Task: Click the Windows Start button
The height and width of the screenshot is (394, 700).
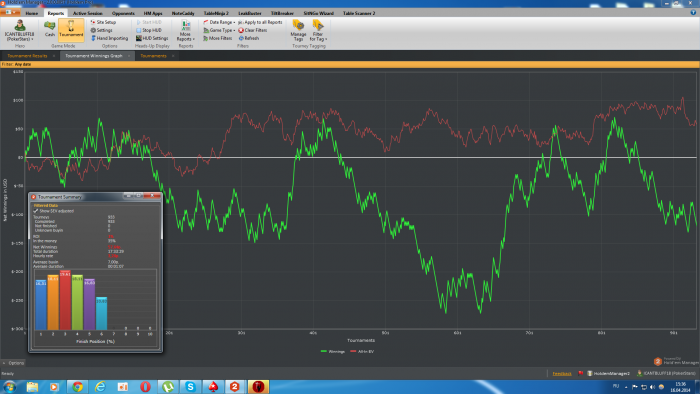Action: [9, 386]
